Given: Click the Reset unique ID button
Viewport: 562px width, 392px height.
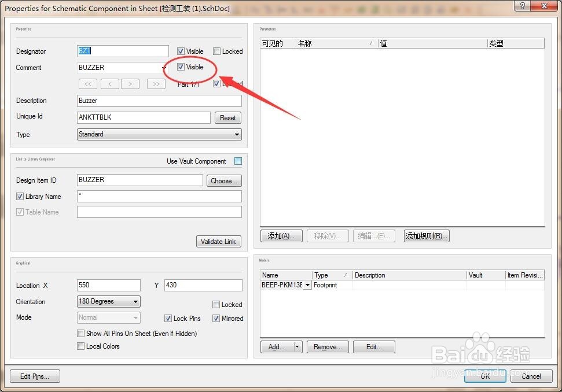Looking at the screenshot, I should tap(228, 118).
